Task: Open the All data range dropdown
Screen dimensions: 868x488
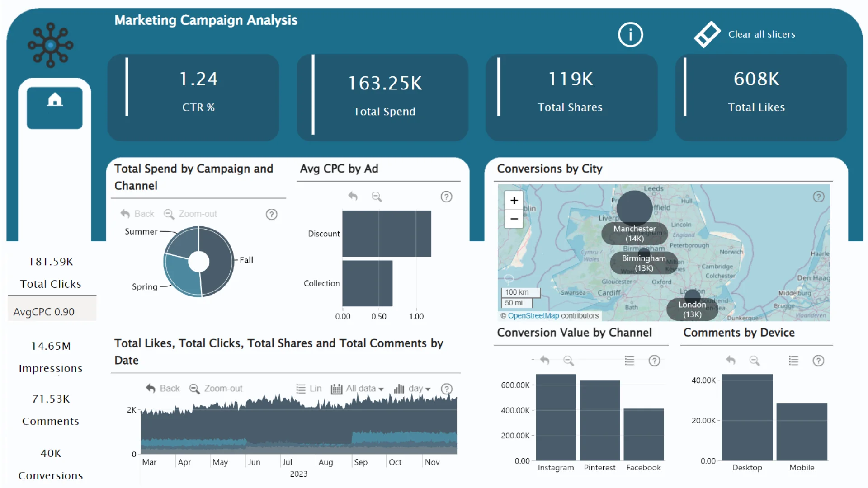Action: coord(357,389)
